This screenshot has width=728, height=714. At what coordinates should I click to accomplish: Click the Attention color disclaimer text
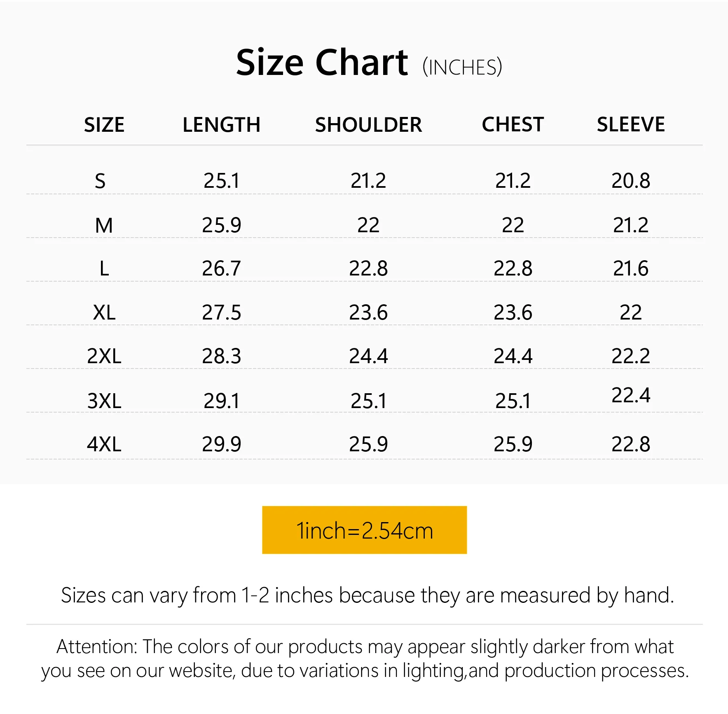coord(365,658)
